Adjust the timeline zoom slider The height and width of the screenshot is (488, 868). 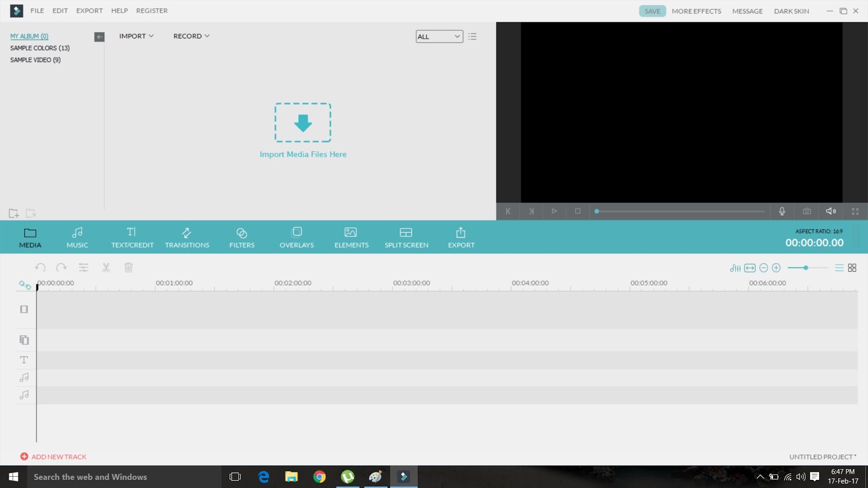click(x=807, y=267)
